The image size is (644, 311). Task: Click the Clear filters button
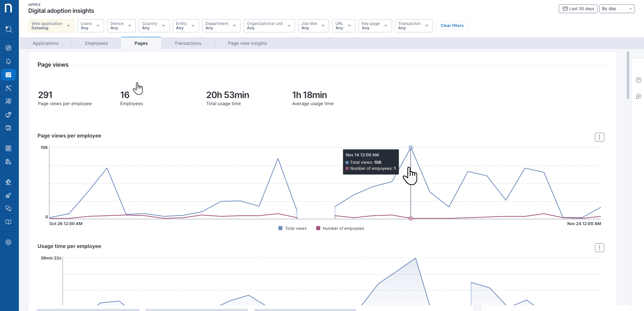click(452, 26)
